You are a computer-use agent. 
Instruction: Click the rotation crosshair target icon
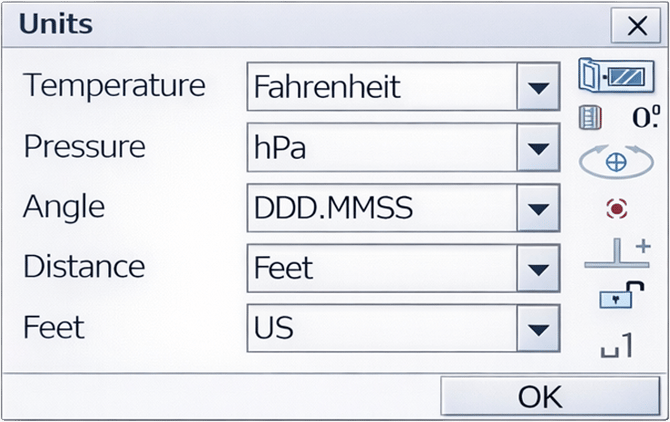(616, 162)
